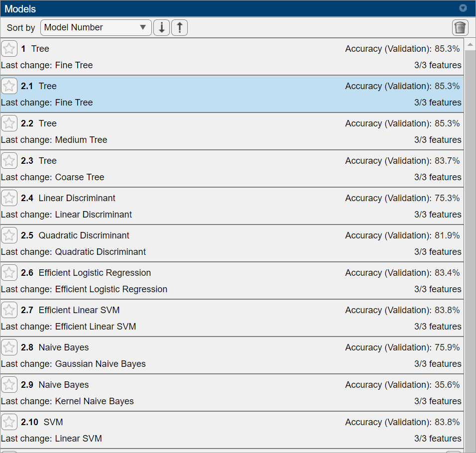
Task: Toggle favorite star for 2.6 Efficient Logistic Regression
Action: click(x=9, y=272)
